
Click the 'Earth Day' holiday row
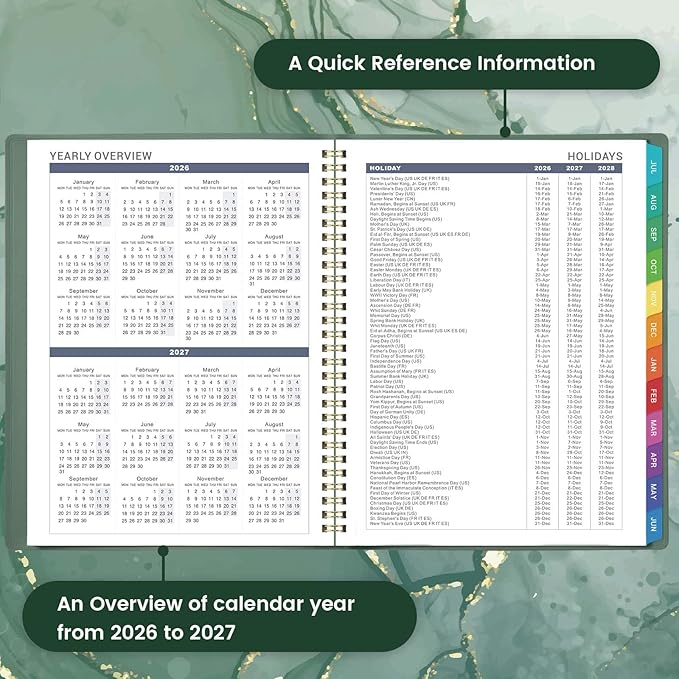494,275
